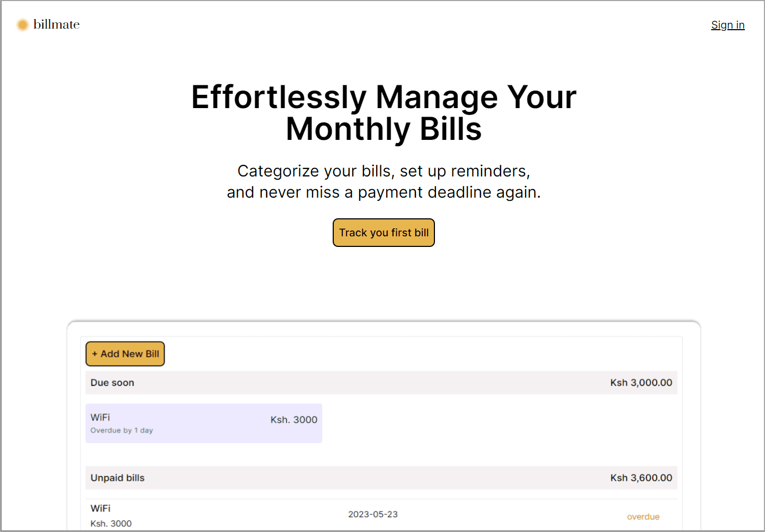
Task: Open the Sign in link
Action: (727, 25)
